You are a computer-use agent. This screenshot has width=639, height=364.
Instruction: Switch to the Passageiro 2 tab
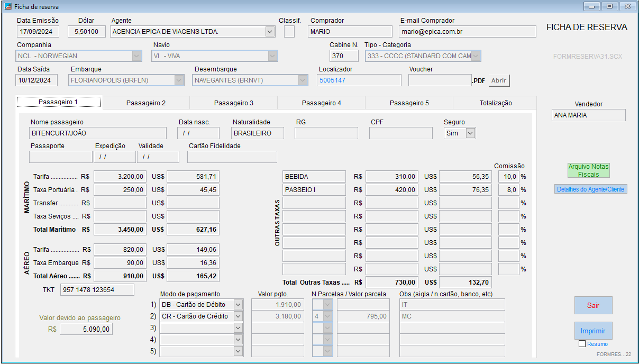[146, 103]
